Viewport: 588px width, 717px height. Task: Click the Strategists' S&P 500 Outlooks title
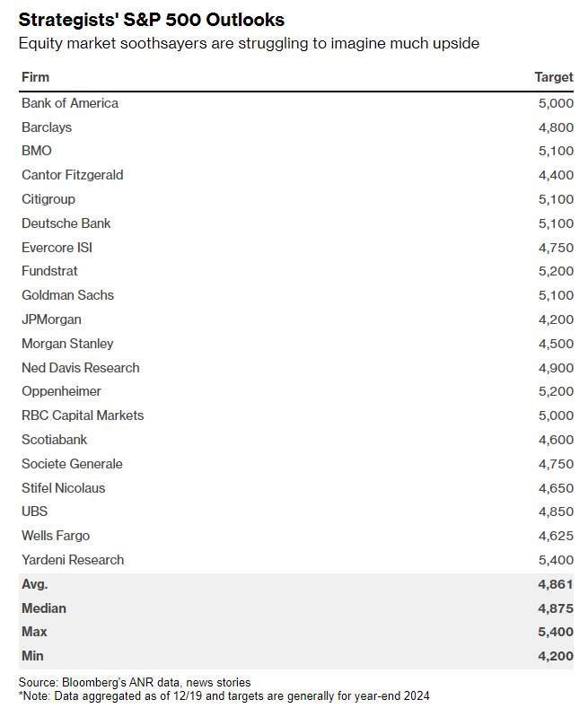152,20
